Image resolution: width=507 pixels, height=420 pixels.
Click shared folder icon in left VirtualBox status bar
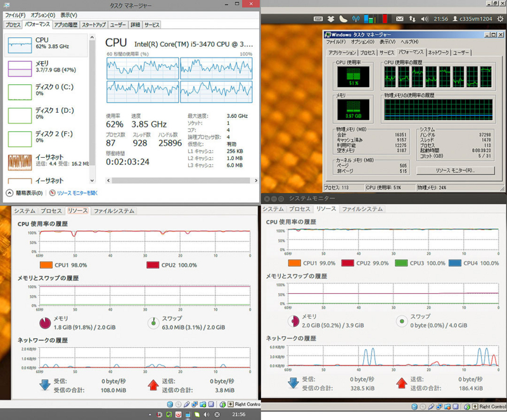[203, 404]
